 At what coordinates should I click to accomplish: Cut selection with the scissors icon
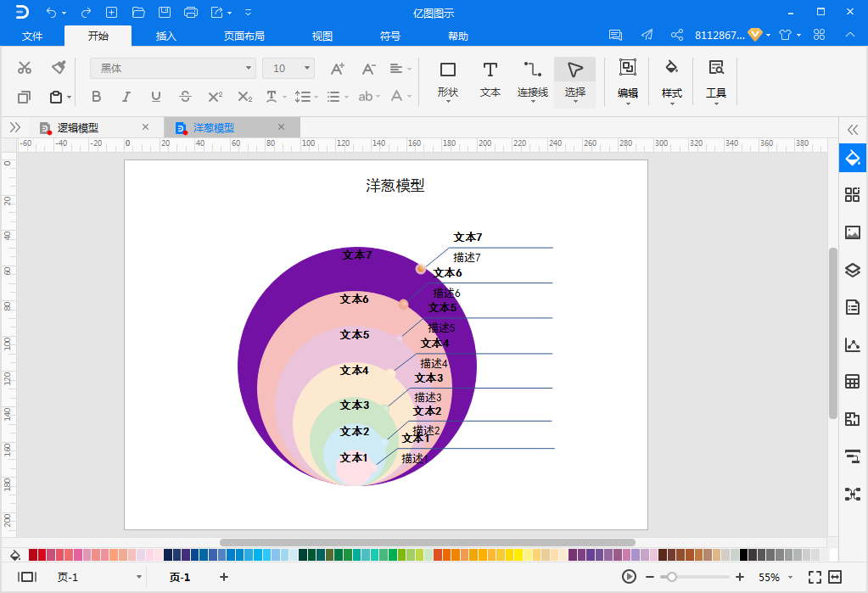(25, 68)
